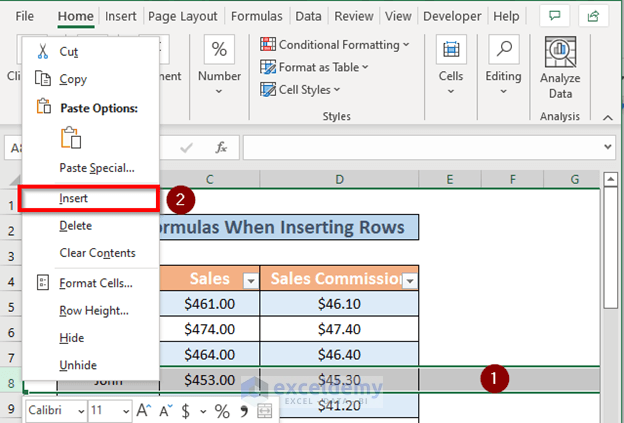The image size is (624, 423).
Task: Click cell D5 containing $46.10
Action: (340, 305)
